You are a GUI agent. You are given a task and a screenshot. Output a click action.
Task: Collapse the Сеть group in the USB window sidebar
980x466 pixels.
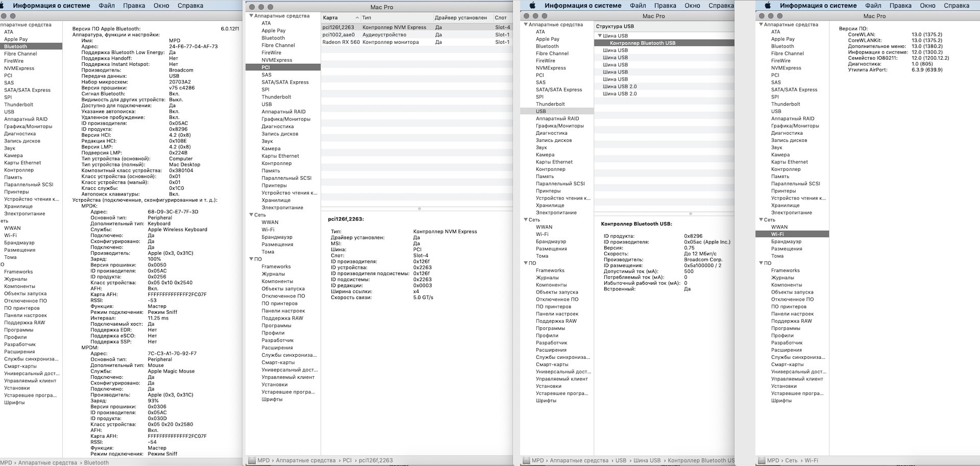526,220
